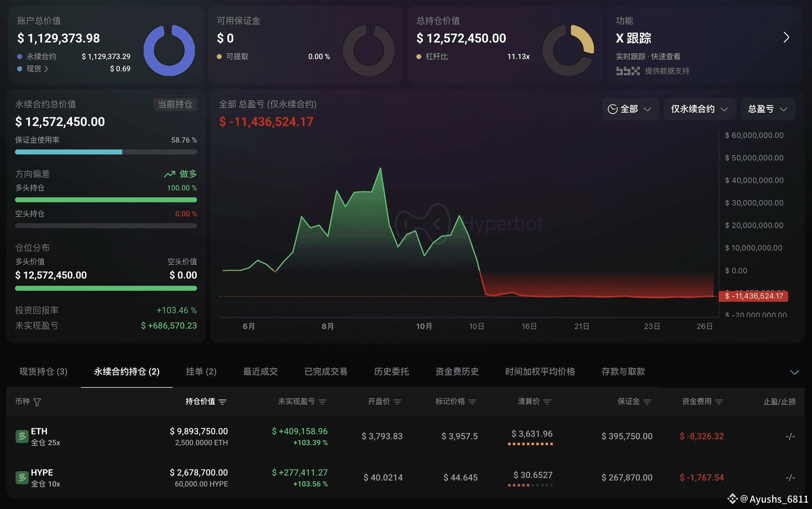Sort by mark price column icon
Screen dimensions: 812x509
pos(472,402)
